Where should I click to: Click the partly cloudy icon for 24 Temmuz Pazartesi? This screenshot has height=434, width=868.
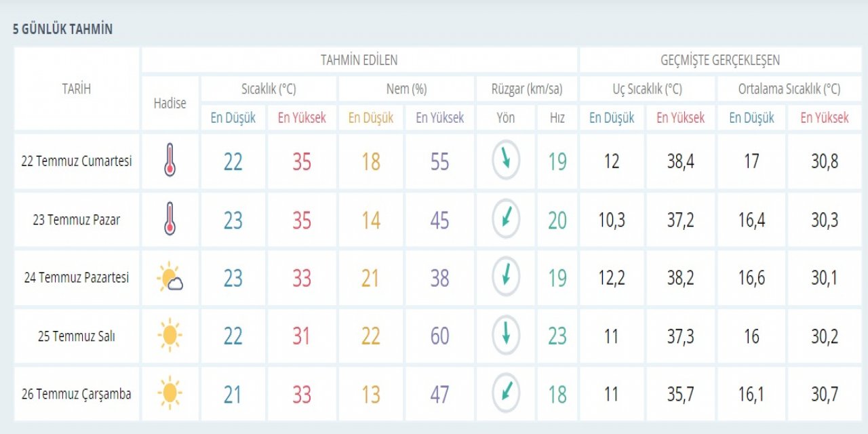(170, 278)
